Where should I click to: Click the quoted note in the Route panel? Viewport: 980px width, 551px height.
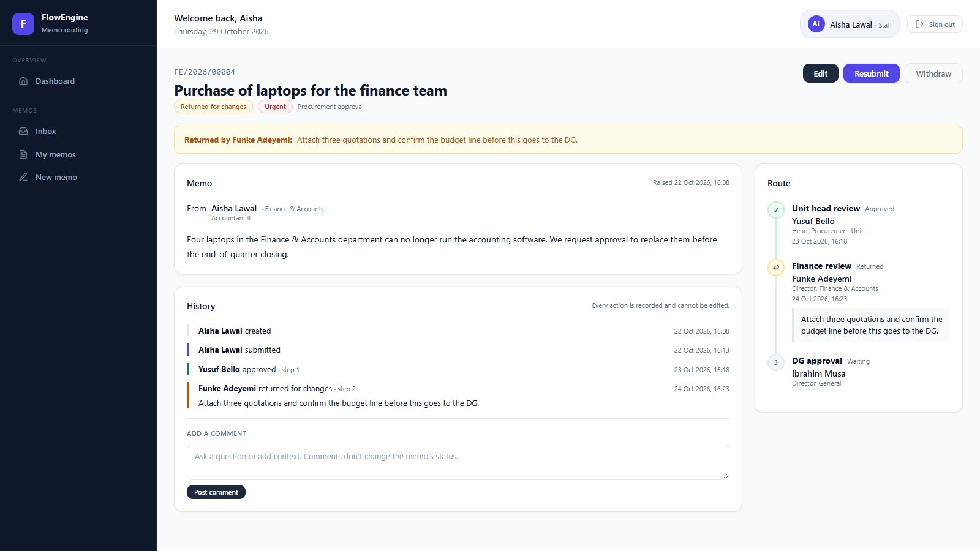coord(871,325)
